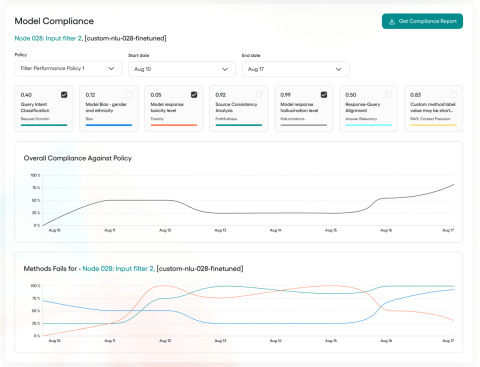The image size is (480, 367).
Task: Click the orange Toxicity color bar
Action: 174,125
